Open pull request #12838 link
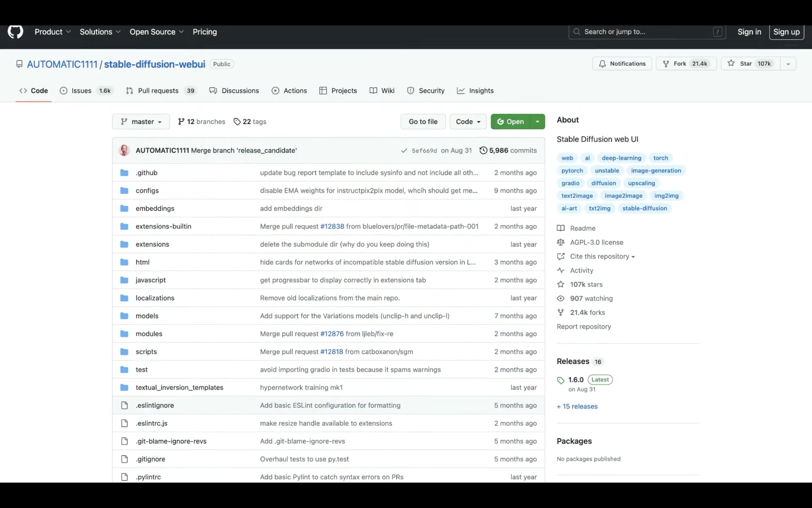812x508 pixels. [x=332, y=226]
